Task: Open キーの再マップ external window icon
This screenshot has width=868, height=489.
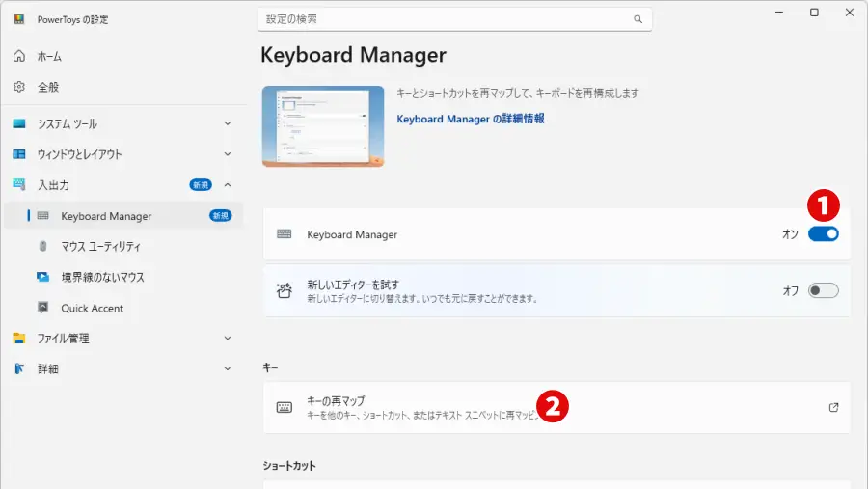Action: click(833, 408)
